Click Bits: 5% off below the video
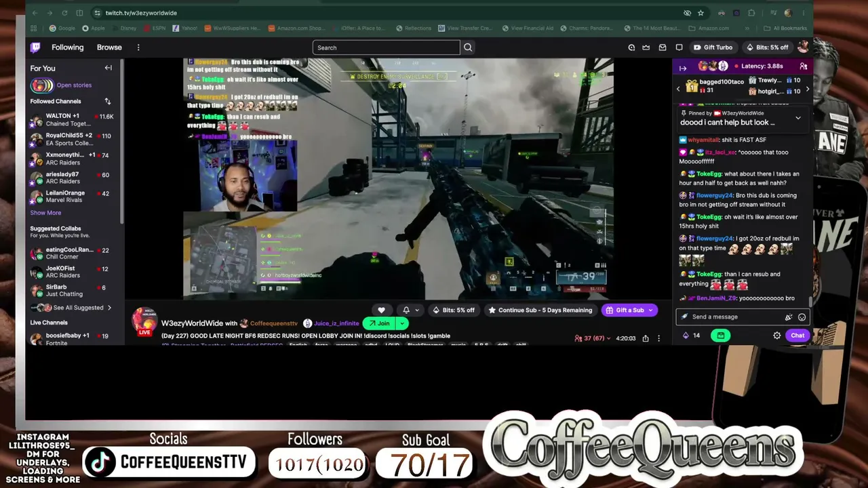This screenshot has width=868, height=488. click(454, 310)
